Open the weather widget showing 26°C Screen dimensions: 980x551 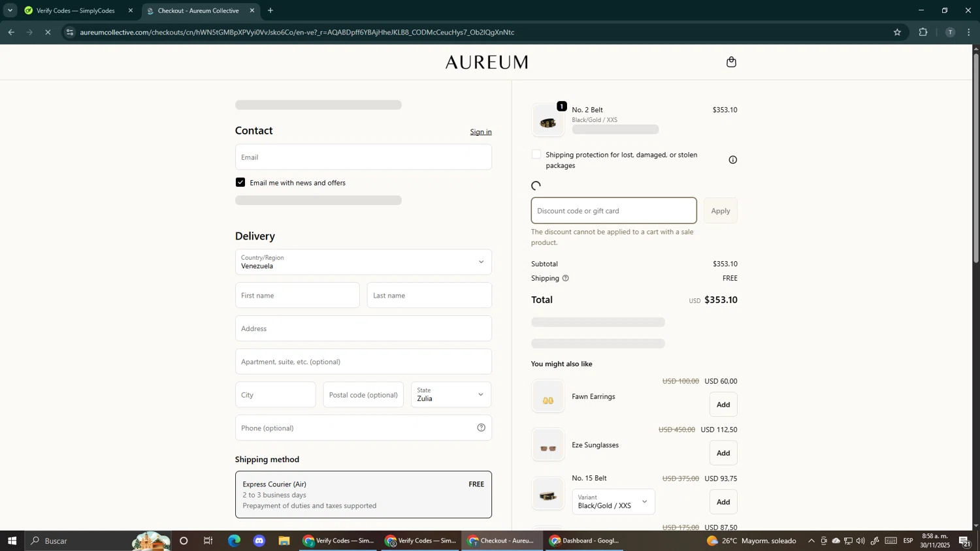751,541
